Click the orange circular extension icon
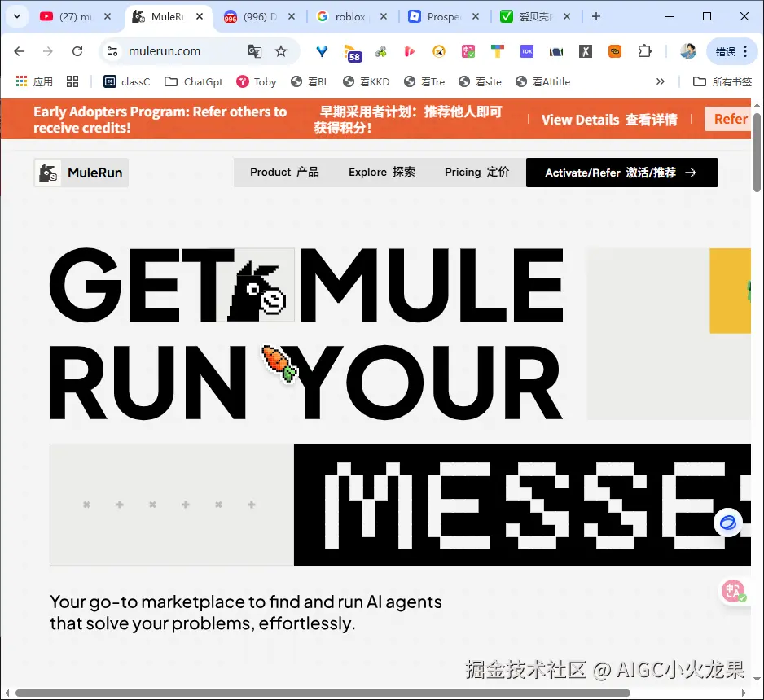This screenshot has width=764, height=700. [x=439, y=51]
